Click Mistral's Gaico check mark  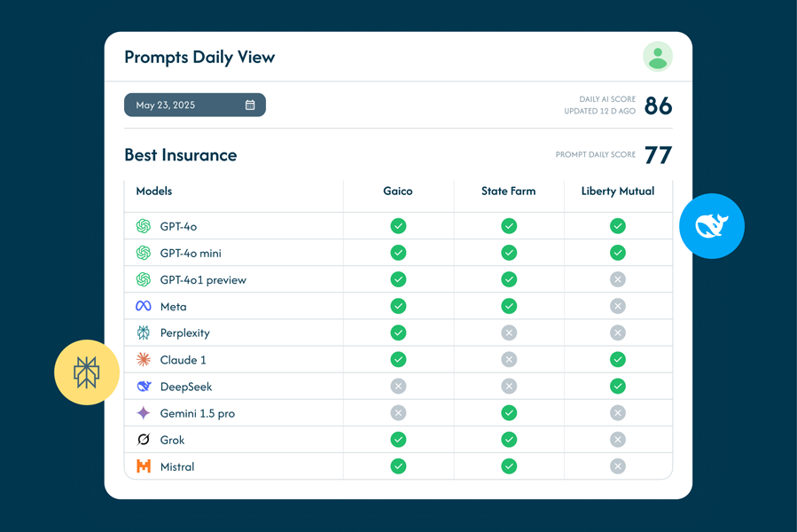pos(399,466)
